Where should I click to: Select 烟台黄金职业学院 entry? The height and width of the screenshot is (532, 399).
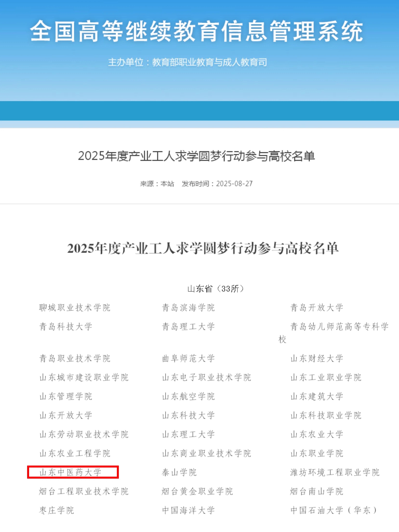pos(197,491)
